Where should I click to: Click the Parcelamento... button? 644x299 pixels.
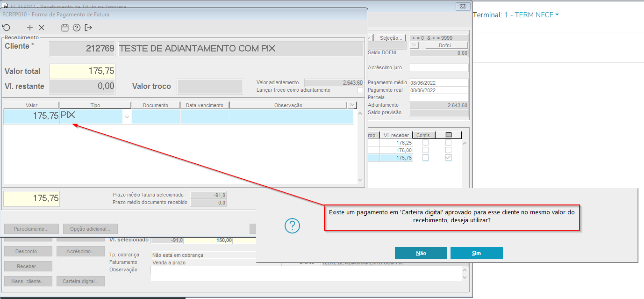pyautogui.click(x=31, y=229)
